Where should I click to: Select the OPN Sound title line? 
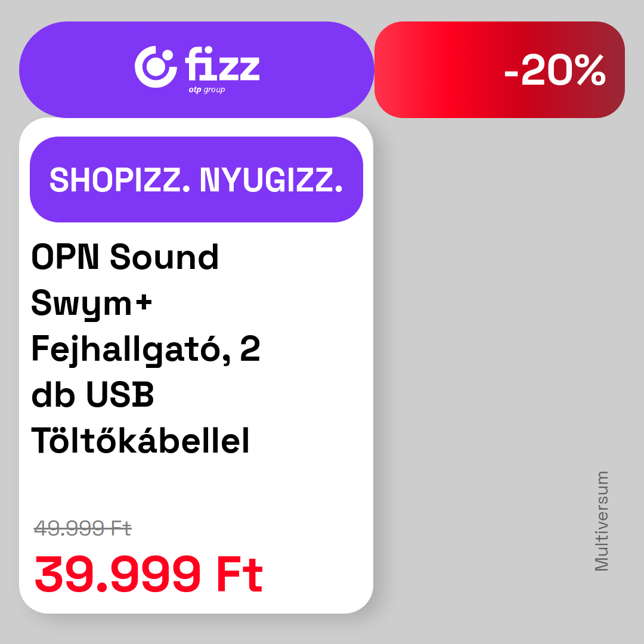125,257
